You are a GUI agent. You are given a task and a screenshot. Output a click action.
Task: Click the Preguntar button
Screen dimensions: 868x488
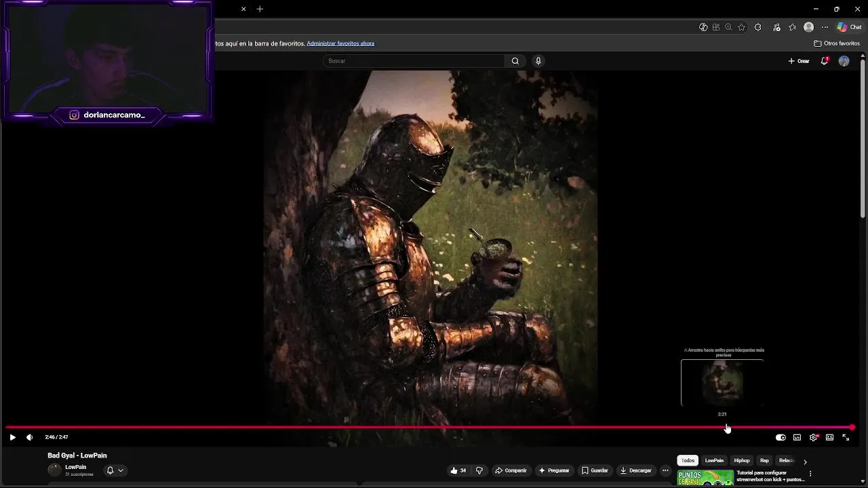(554, 470)
